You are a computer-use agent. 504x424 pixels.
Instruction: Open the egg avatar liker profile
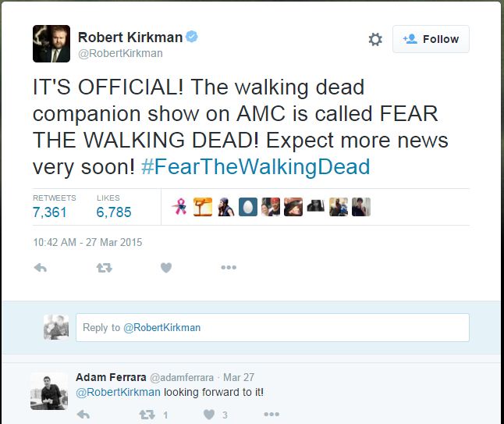point(247,207)
